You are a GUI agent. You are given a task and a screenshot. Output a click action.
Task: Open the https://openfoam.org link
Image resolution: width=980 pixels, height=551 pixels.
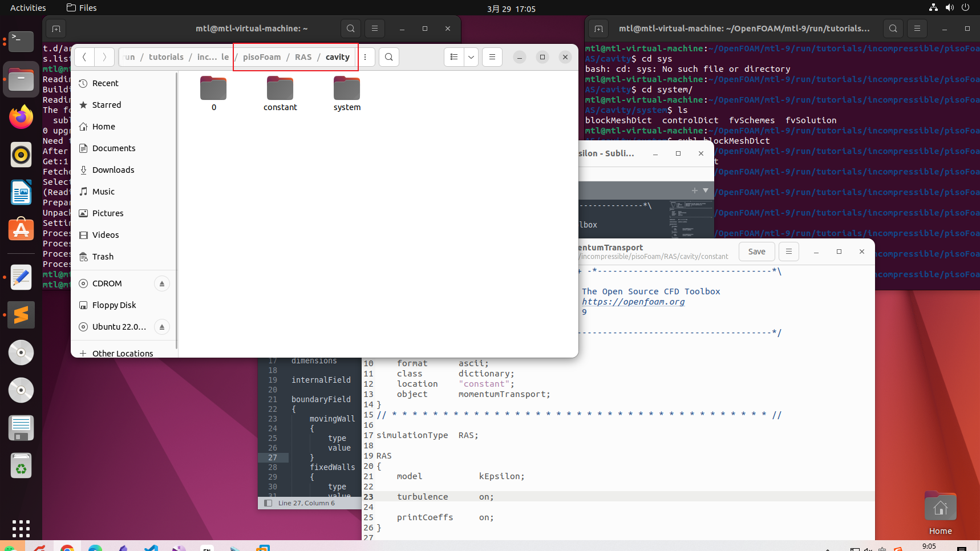coord(633,302)
